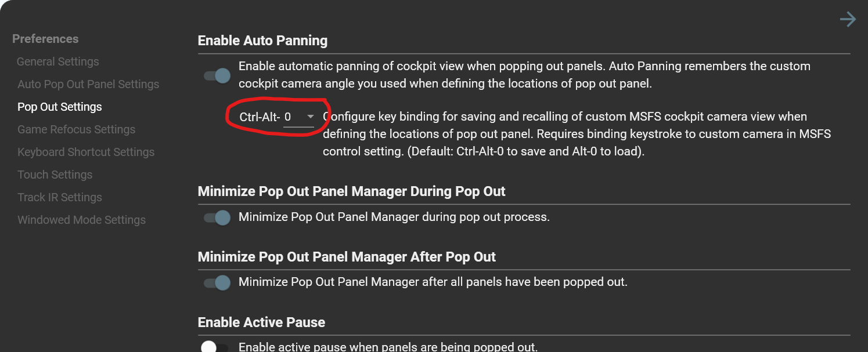868x352 pixels.
Task: Disable Enable Auto Panning
Action: [217, 75]
